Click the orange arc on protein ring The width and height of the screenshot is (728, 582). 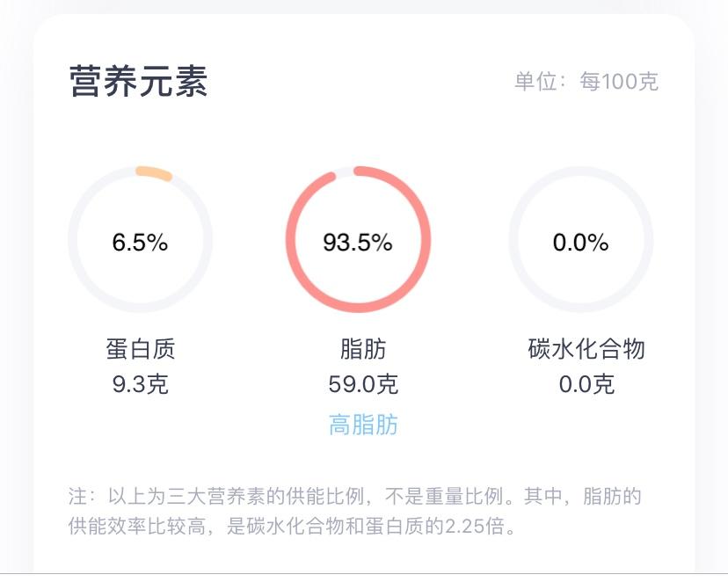point(154,173)
